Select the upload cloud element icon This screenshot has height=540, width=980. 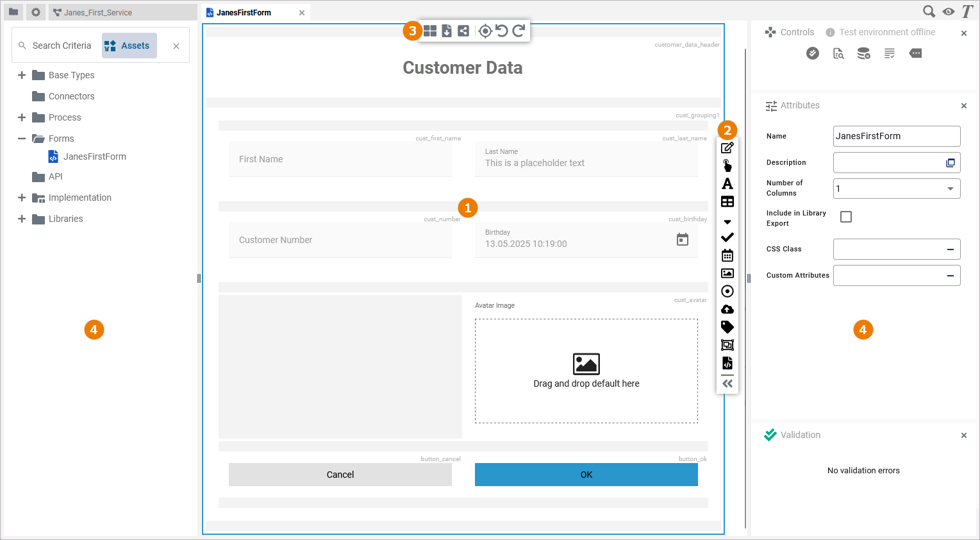(x=727, y=309)
